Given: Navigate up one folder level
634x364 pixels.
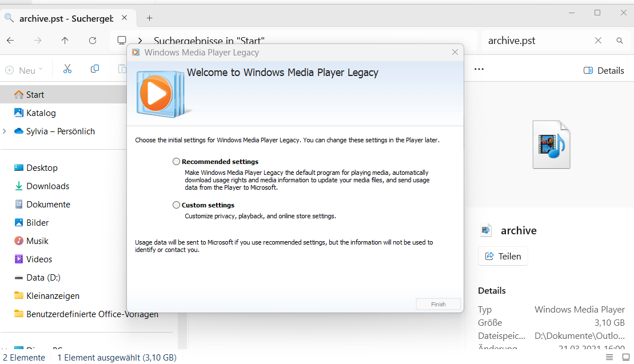Looking at the screenshot, I should tap(65, 41).
